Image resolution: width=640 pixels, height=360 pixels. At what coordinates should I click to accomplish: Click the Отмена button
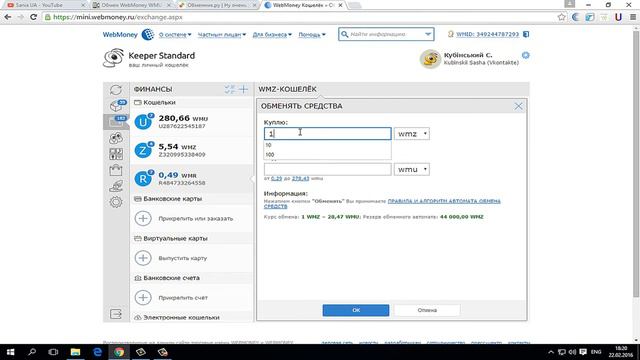427,310
